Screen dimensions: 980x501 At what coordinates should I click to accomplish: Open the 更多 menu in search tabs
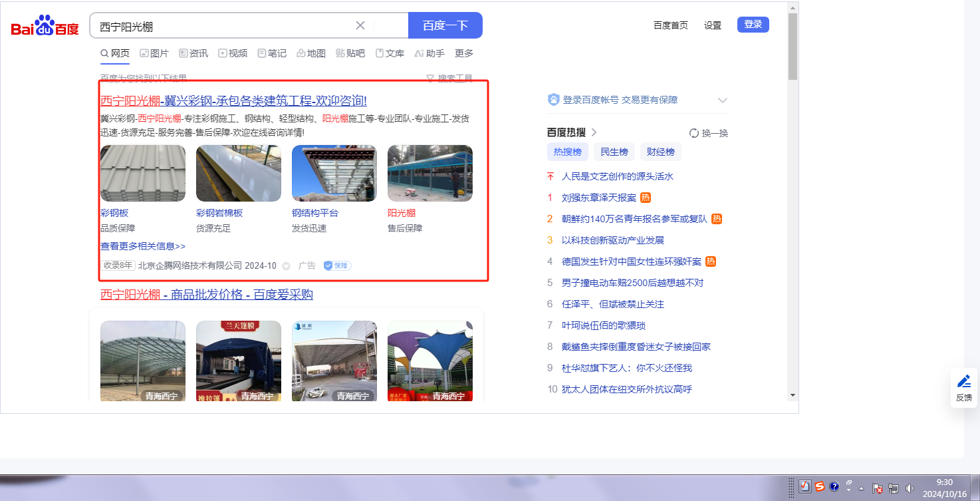click(464, 53)
